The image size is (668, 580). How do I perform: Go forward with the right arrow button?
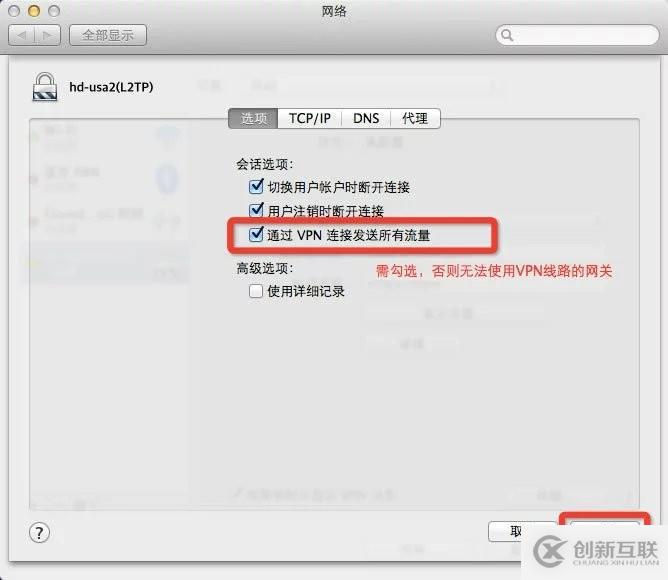tap(48, 35)
